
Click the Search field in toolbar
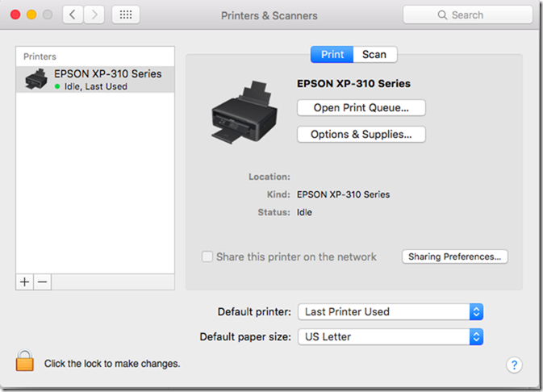click(466, 15)
